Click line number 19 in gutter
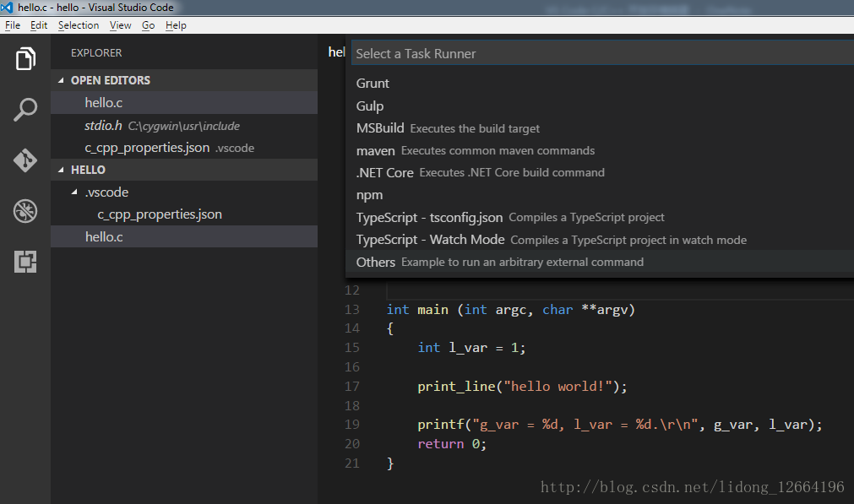 (x=352, y=425)
